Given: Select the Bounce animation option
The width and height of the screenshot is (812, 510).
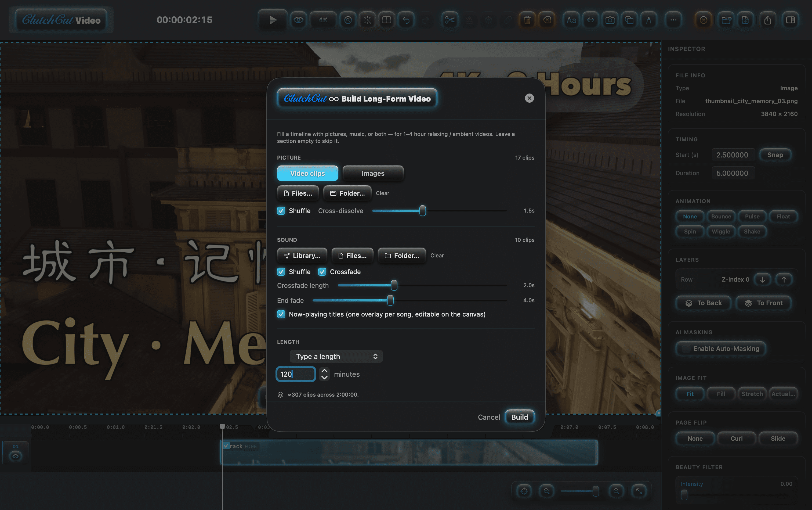Looking at the screenshot, I should click(721, 217).
